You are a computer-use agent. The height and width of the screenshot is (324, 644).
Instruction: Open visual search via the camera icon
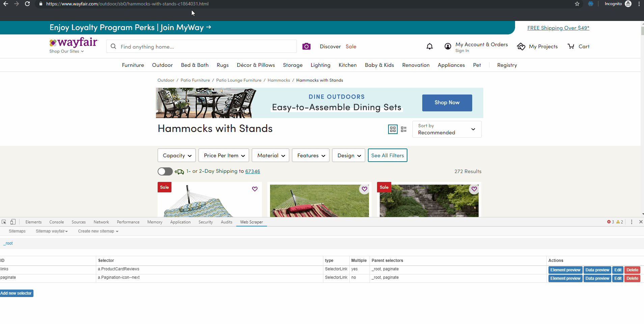point(306,46)
